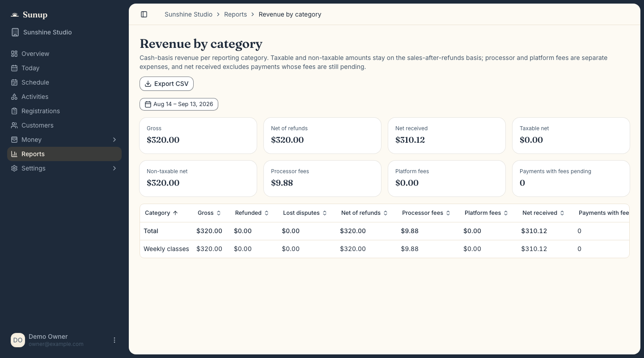Click the Today calendar icon
This screenshot has width=644, height=358.
pos(14,68)
